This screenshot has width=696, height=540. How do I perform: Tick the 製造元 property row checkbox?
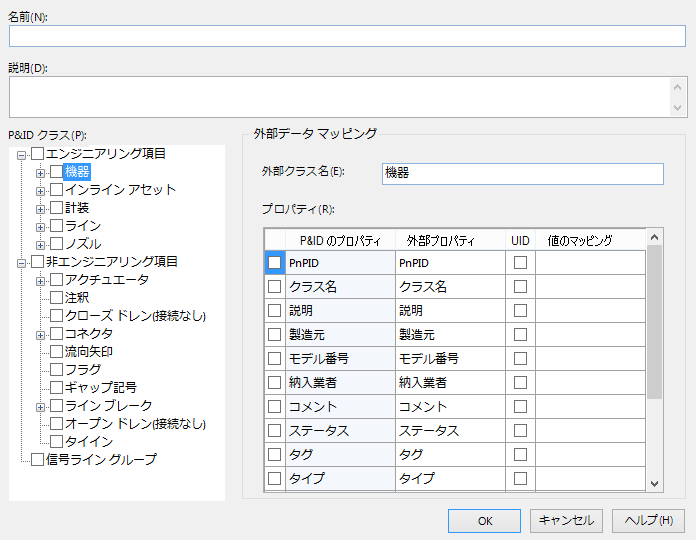[274, 334]
